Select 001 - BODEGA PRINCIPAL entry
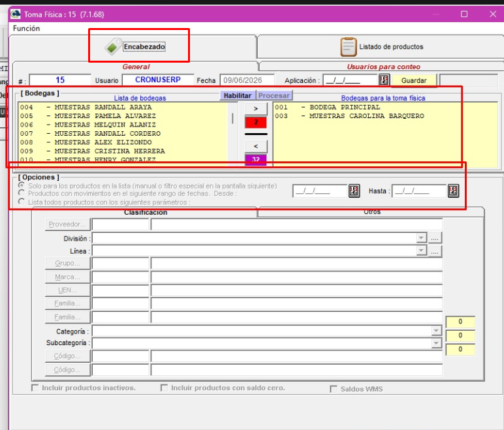The height and width of the screenshot is (430, 504). pos(327,107)
